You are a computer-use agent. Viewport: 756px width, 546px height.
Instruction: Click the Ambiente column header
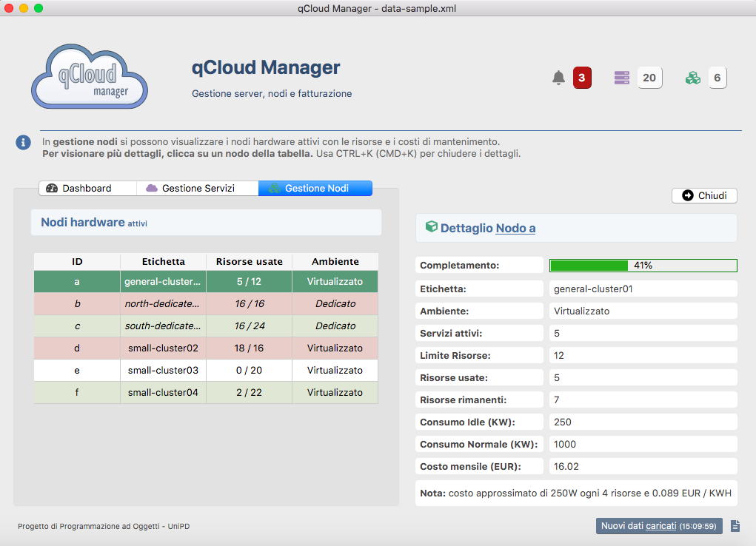pyautogui.click(x=335, y=261)
